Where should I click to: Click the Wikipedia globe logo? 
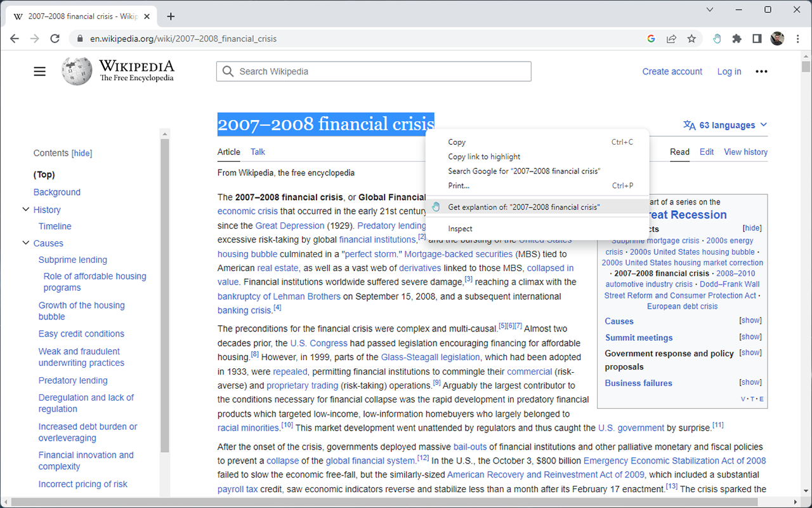pos(76,71)
